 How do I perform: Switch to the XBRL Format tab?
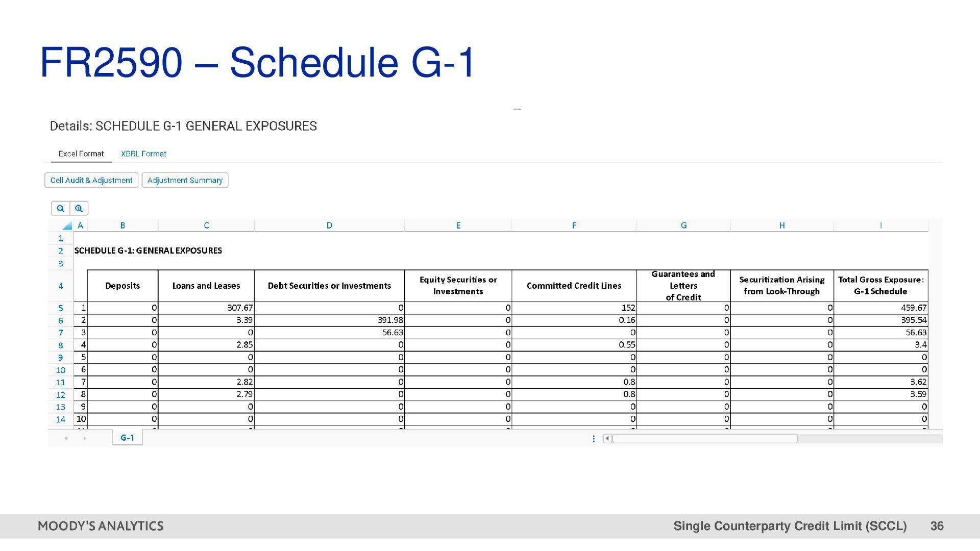[143, 154]
